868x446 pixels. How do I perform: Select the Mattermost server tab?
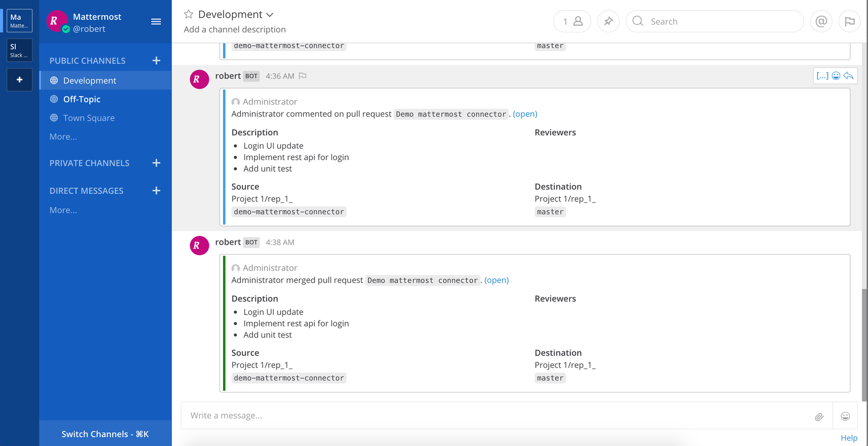click(x=19, y=21)
